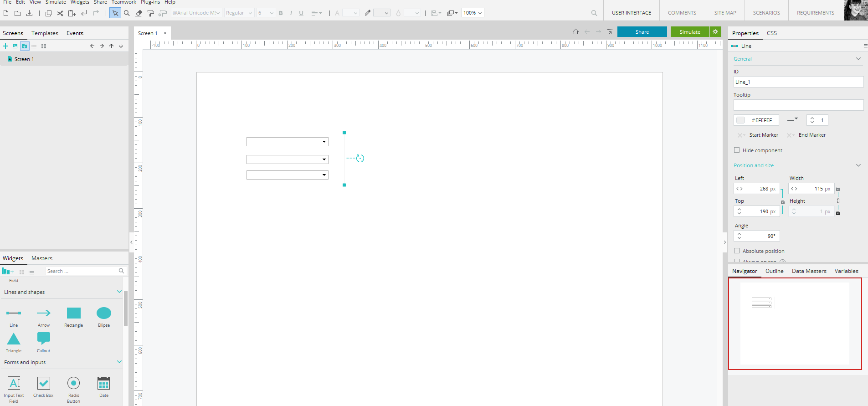Add a new screen with plus icon
868x406 pixels.
[5, 46]
